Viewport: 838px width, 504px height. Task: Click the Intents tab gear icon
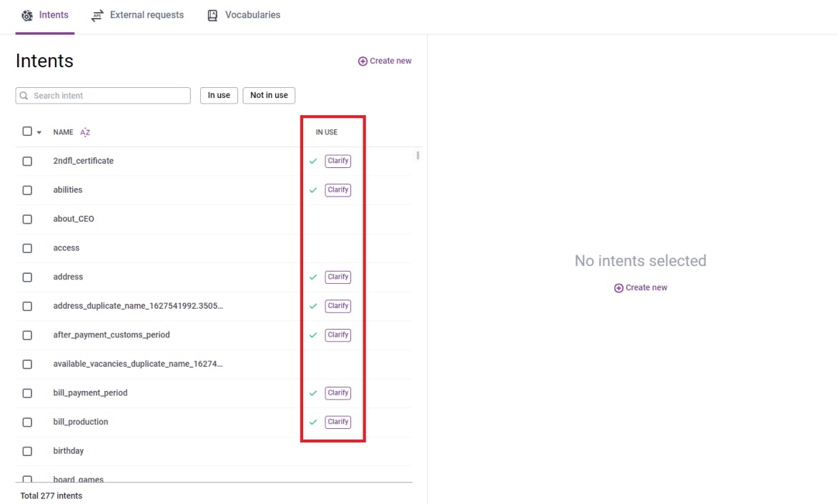[27, 15]
